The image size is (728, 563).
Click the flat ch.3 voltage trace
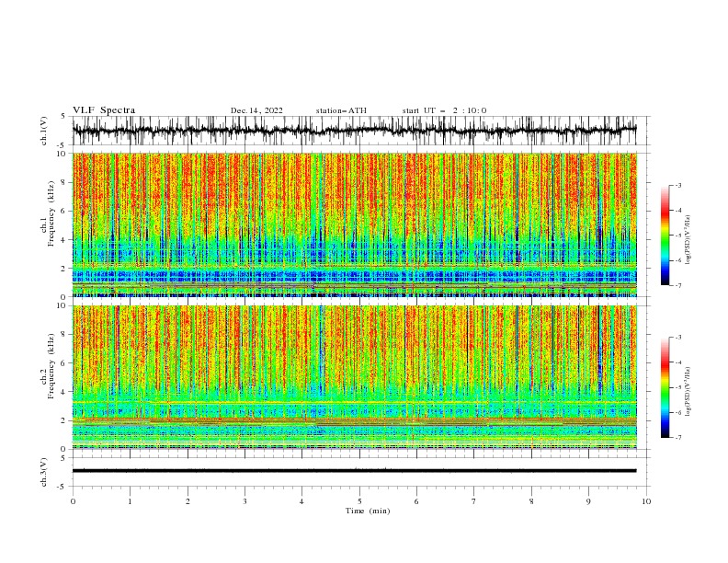(354, 471)
